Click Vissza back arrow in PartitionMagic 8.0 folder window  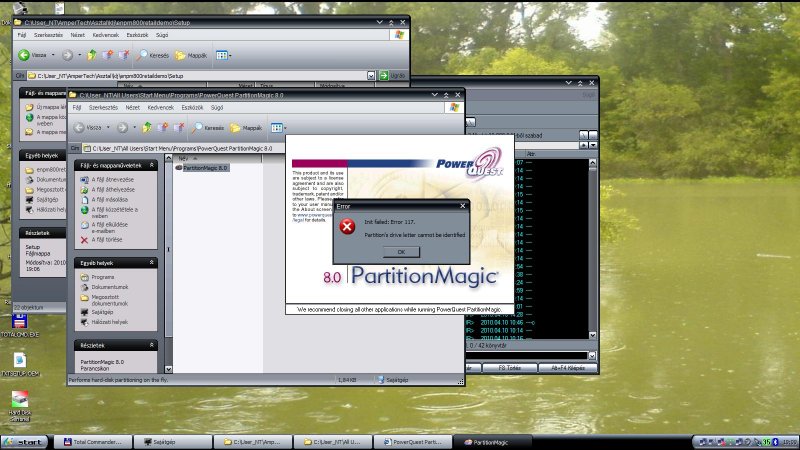click(x=87, y=128)
